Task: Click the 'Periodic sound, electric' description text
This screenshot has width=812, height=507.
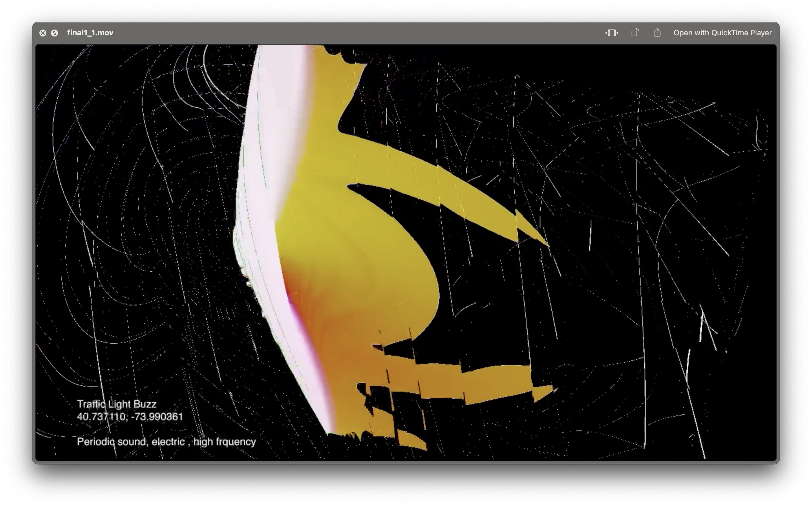Action: pyautogui.click(x=131, y=442)
